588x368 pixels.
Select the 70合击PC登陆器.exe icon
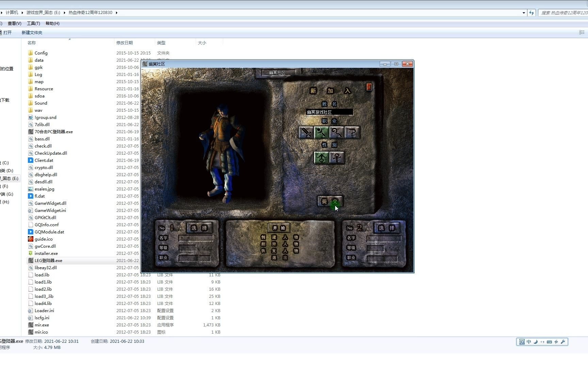click(x=31, y=132)
